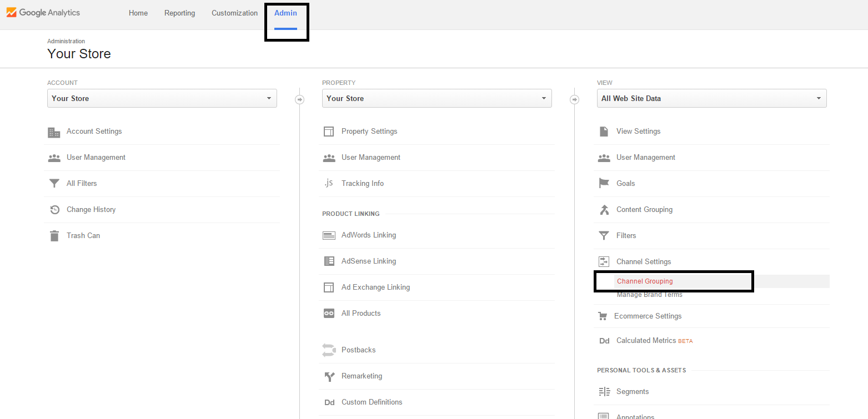This screenshot has width=868, height=419.
Task: Click the Segments icon
Action: [604, 392]
